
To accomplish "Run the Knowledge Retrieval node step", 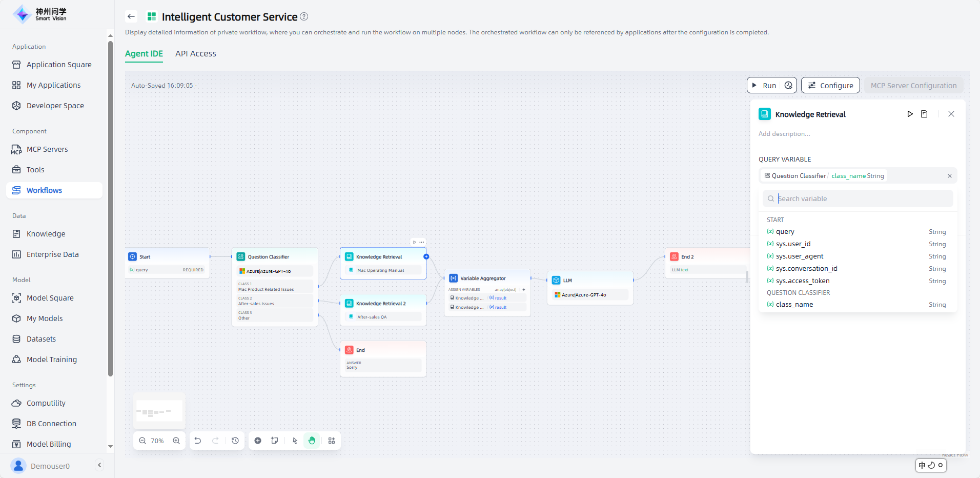I will pos(910,114).
